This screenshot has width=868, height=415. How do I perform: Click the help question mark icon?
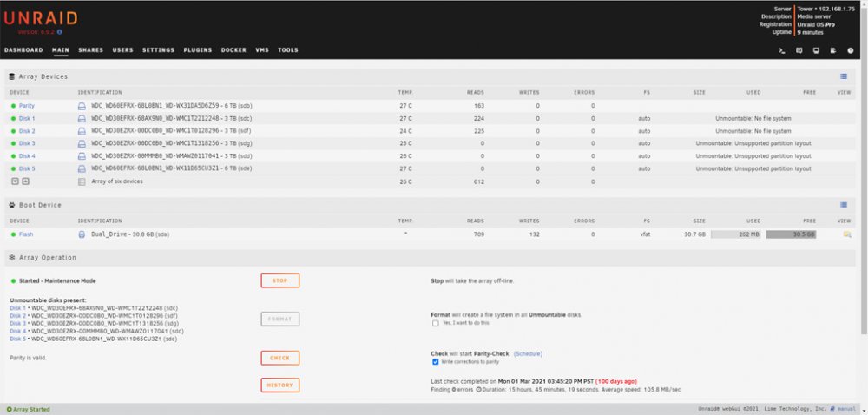(x=851, y=50)
